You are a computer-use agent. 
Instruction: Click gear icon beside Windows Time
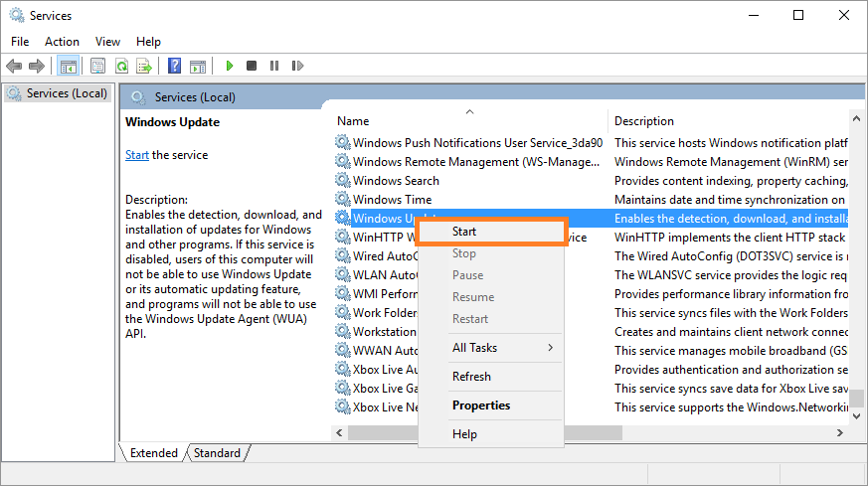tap(343, 199)
